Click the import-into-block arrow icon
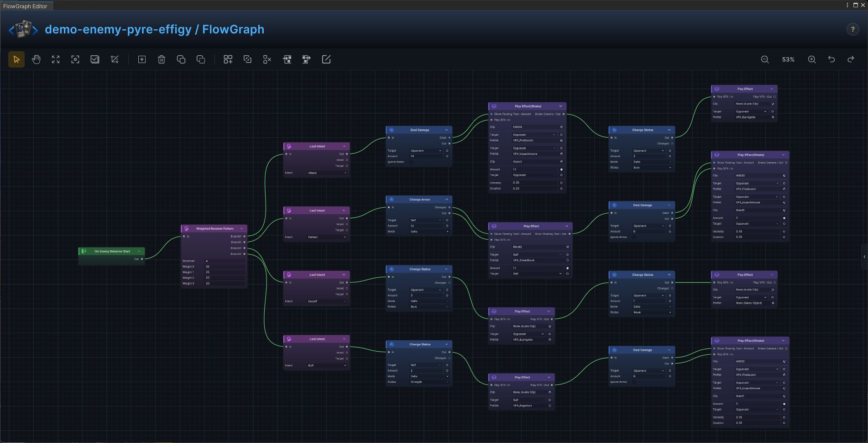 (287, 59)
